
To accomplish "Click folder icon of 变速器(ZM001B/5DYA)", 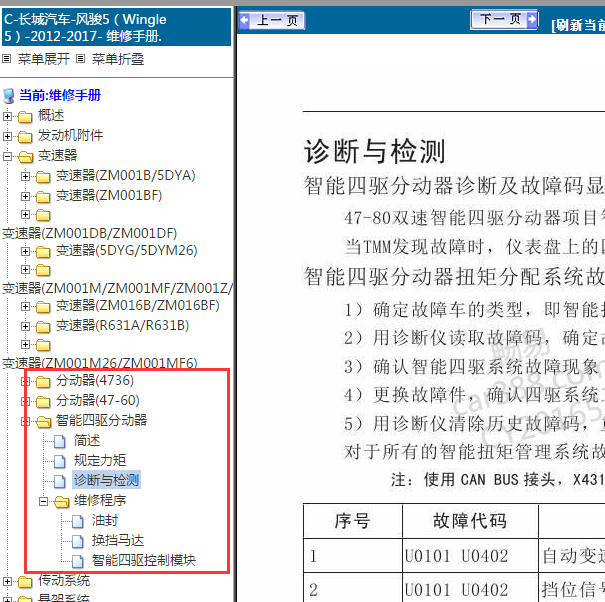I will click(43, 177).
